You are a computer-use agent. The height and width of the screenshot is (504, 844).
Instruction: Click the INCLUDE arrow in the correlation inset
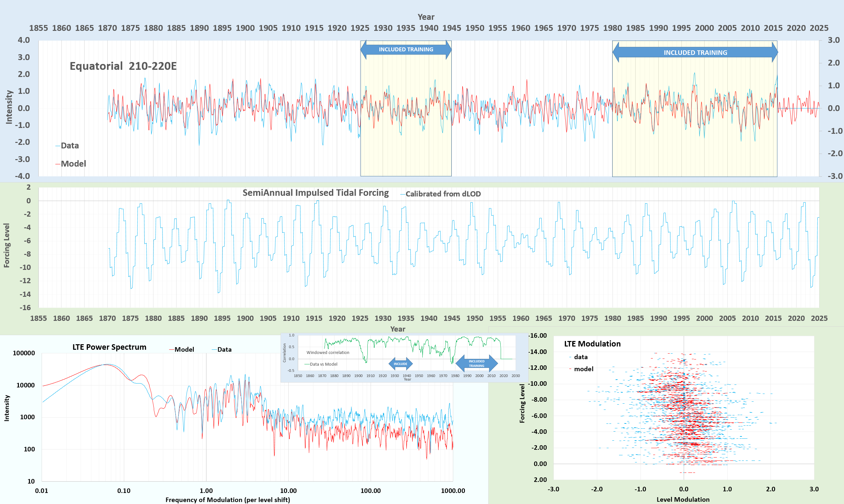pos(401,363)
